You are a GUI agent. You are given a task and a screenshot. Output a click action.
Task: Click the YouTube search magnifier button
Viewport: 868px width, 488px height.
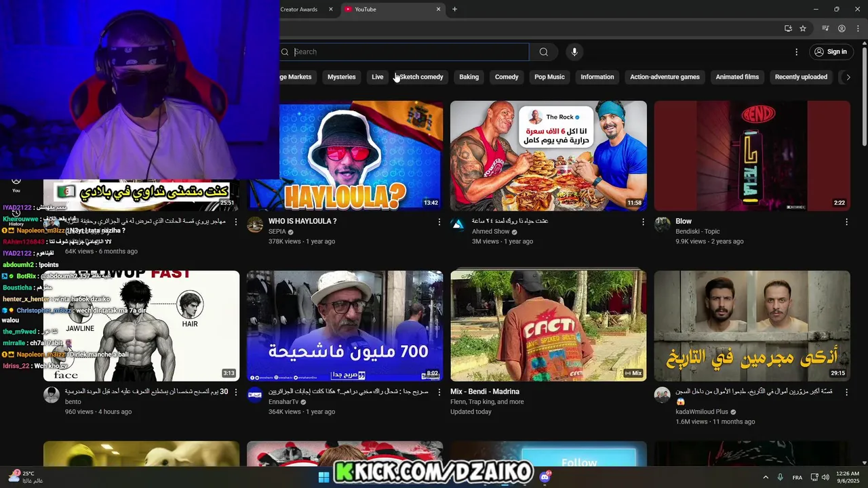coord(543,52)
